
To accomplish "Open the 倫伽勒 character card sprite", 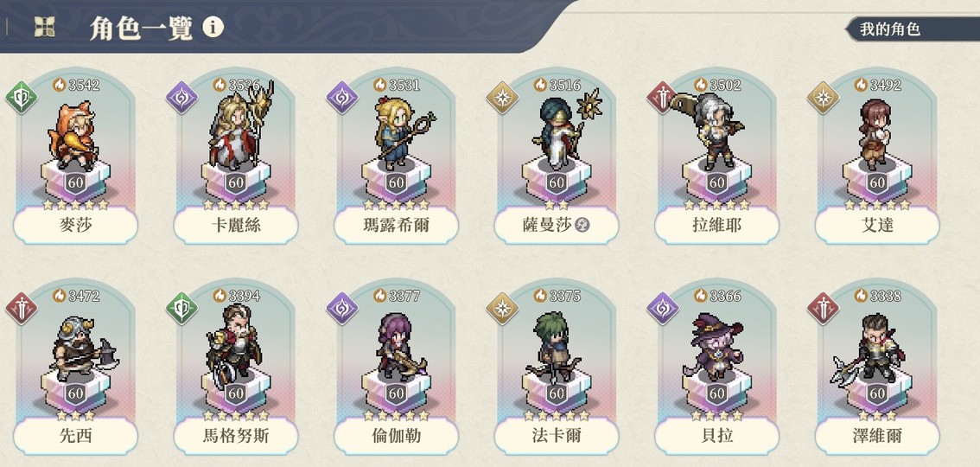I will click(398, 347).
